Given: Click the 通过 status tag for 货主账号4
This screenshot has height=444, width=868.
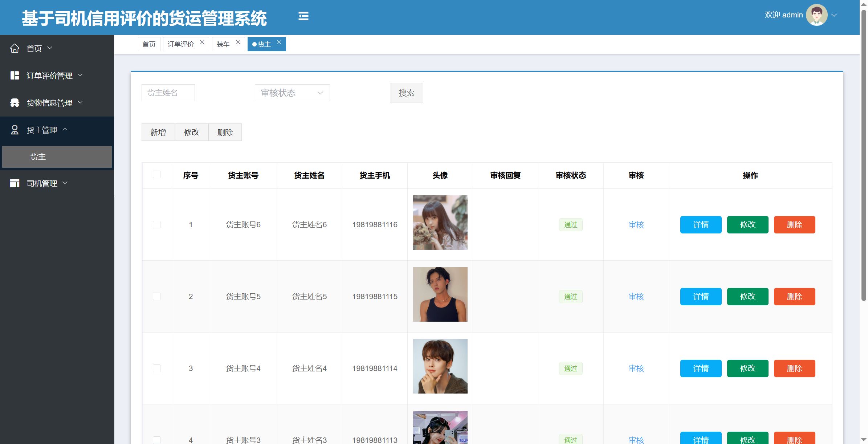Looking at the screenshot, I should pos(571,368).
